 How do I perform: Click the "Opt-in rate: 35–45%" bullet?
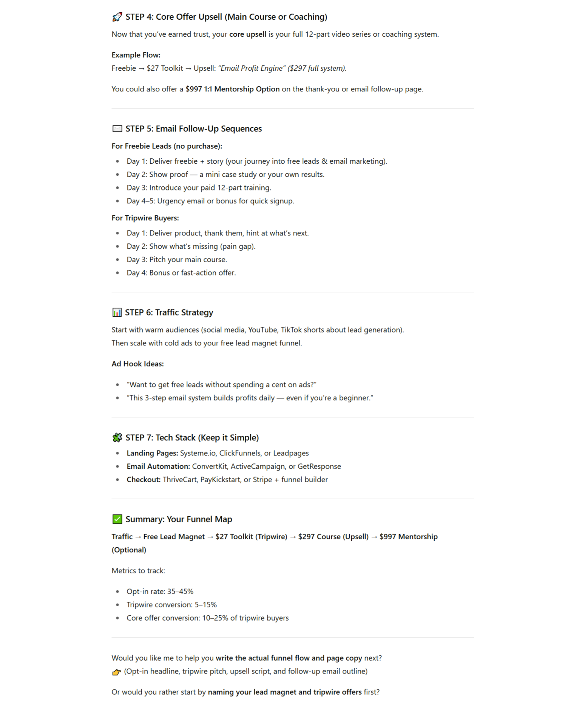(x=160, y=592)
